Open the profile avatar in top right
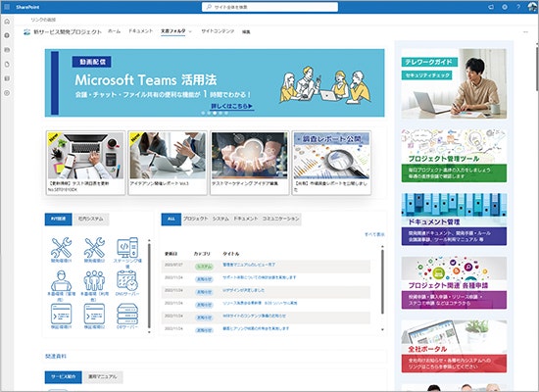 [x=532, y=7]
